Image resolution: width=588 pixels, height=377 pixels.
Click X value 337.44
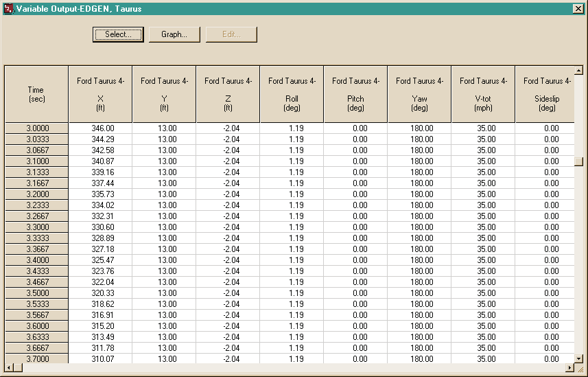click(100, 183)
